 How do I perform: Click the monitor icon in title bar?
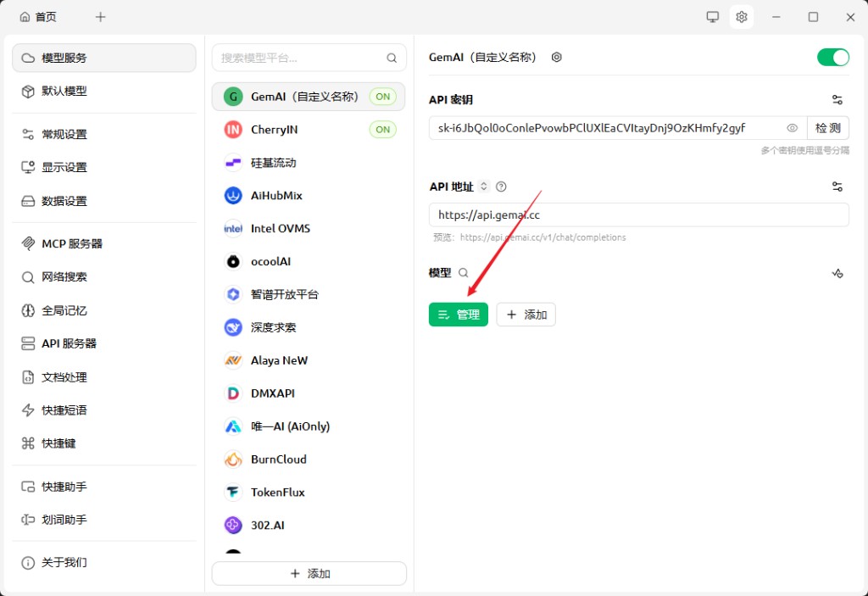coord(713,17)
